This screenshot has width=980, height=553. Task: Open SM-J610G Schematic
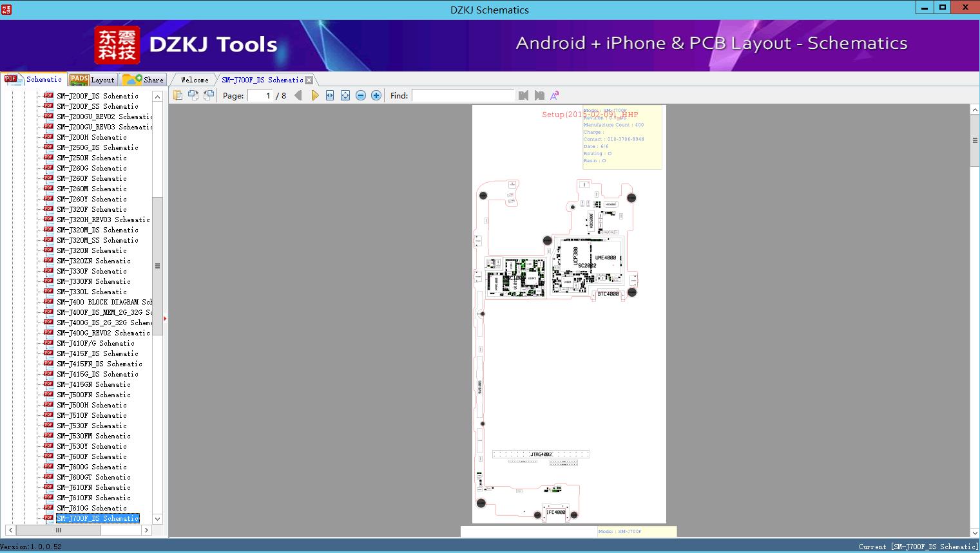click(91, 508)
